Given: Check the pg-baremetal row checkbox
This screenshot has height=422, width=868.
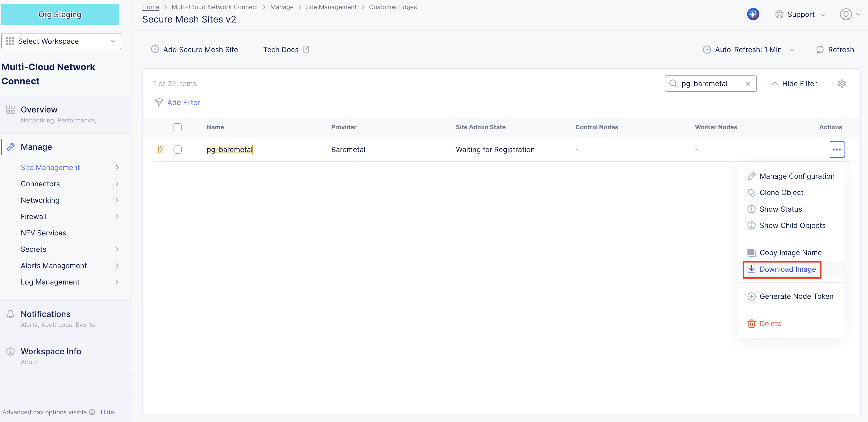Looking at the screenshot, I should (x=177, y=149).
